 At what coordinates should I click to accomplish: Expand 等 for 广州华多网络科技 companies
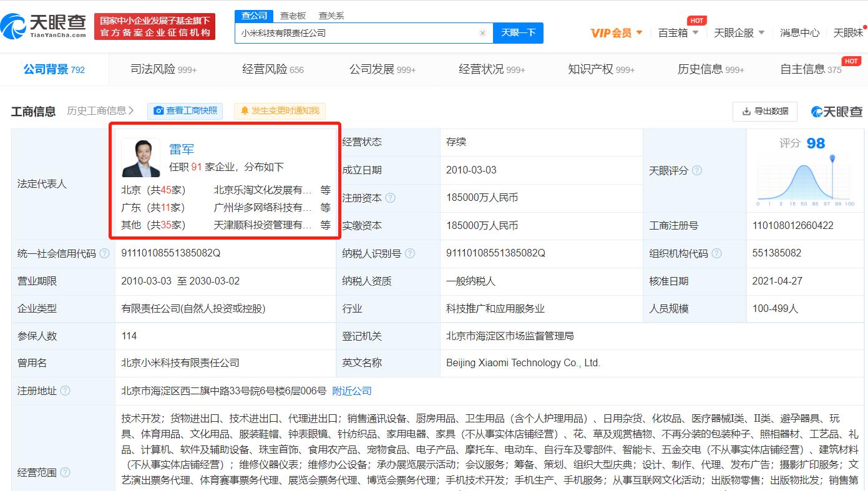325,208
